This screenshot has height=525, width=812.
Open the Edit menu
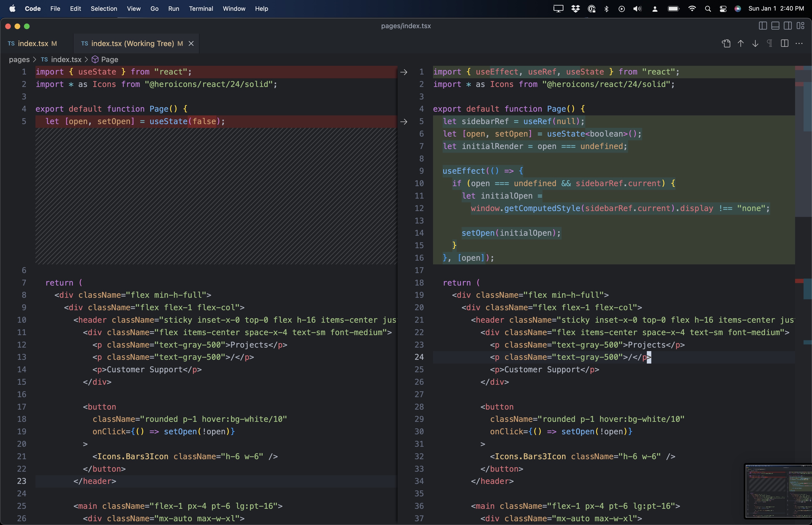click(x=75, y=8)
